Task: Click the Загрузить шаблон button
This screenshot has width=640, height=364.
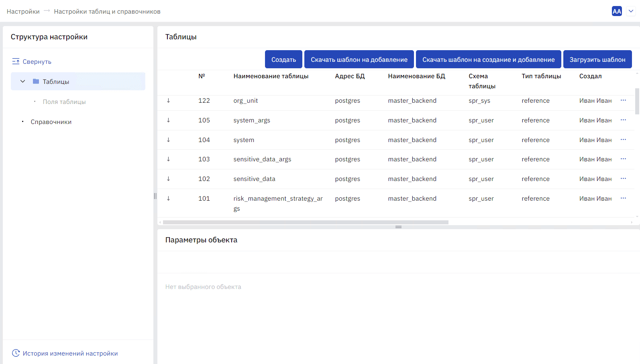Action: coord(597,59)
